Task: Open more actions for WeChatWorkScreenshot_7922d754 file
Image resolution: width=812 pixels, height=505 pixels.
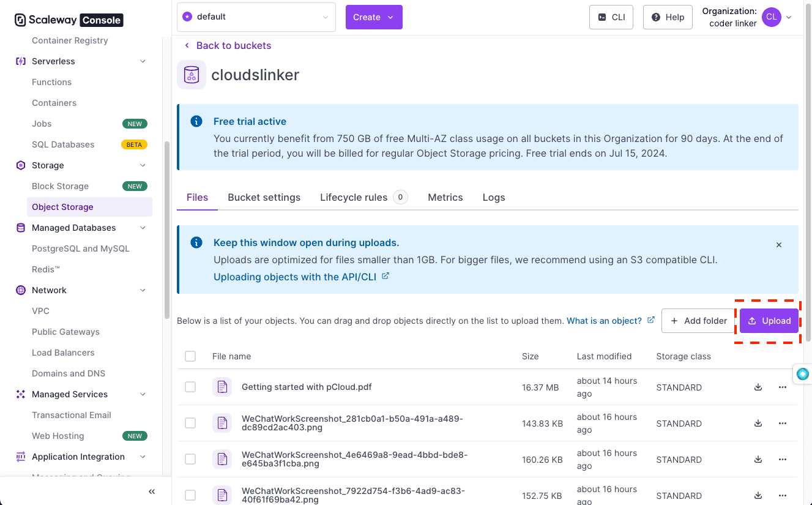Action: [783, 495]
